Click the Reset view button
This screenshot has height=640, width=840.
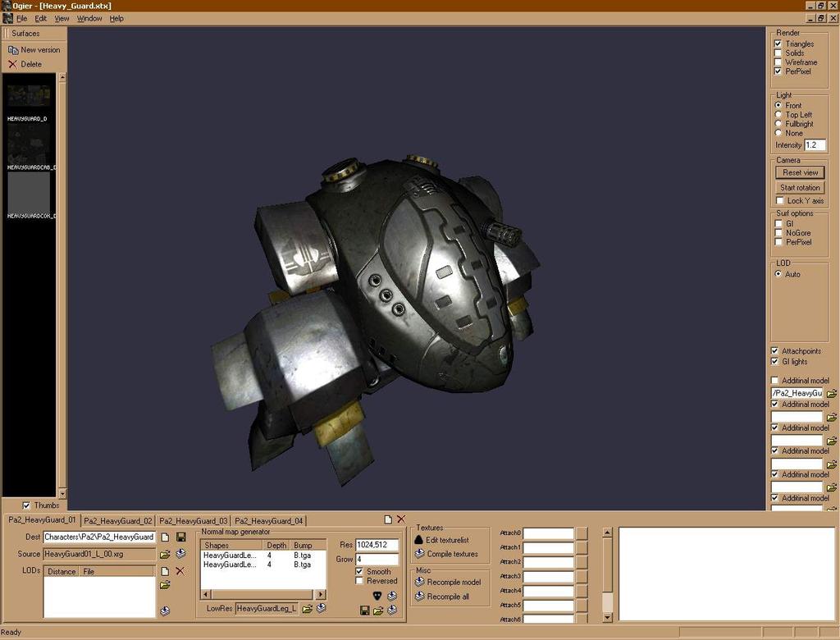point(800,172)
